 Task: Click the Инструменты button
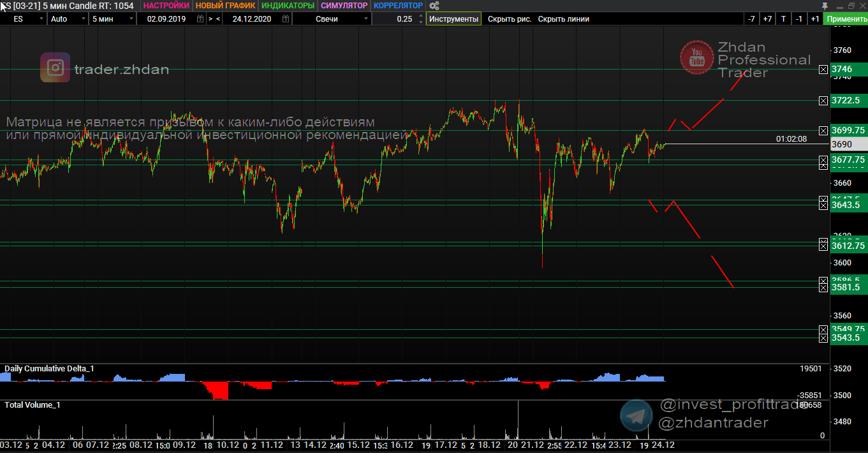pyautogui.click(x=454, y=19)
